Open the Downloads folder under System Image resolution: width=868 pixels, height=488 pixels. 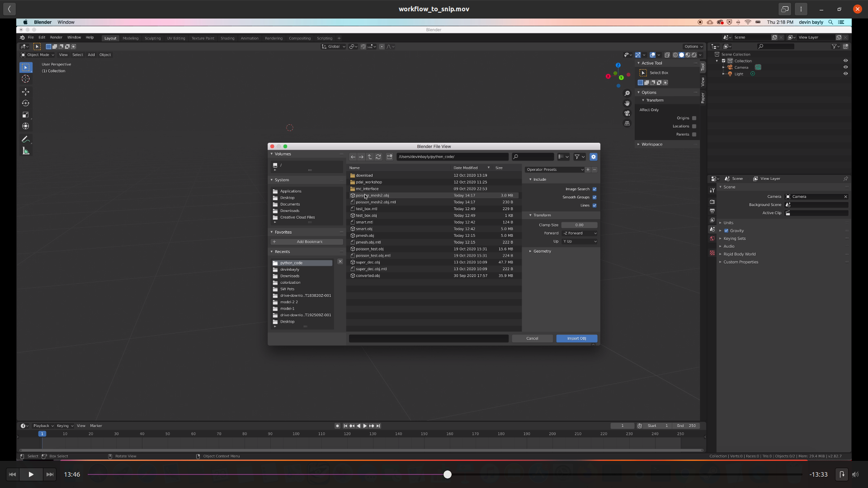click(290, 211)
